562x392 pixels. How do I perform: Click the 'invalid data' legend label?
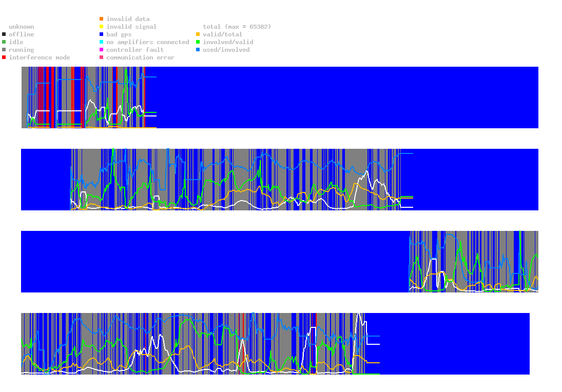pyautogui.click(x=128, y=19)
